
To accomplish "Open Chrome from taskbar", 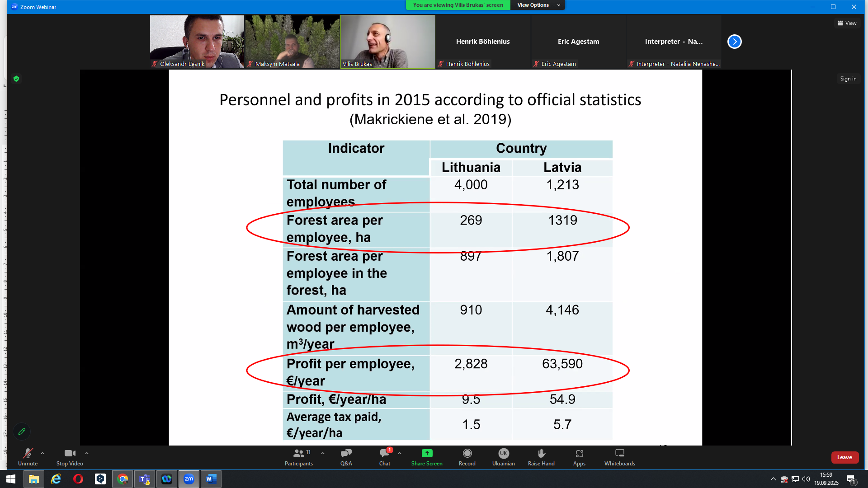I will [x=123, y=479].
